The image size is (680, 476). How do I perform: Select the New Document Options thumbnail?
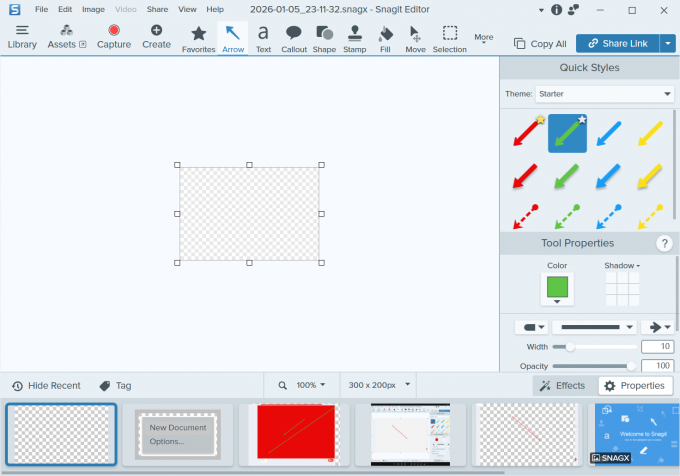(178, 435)
